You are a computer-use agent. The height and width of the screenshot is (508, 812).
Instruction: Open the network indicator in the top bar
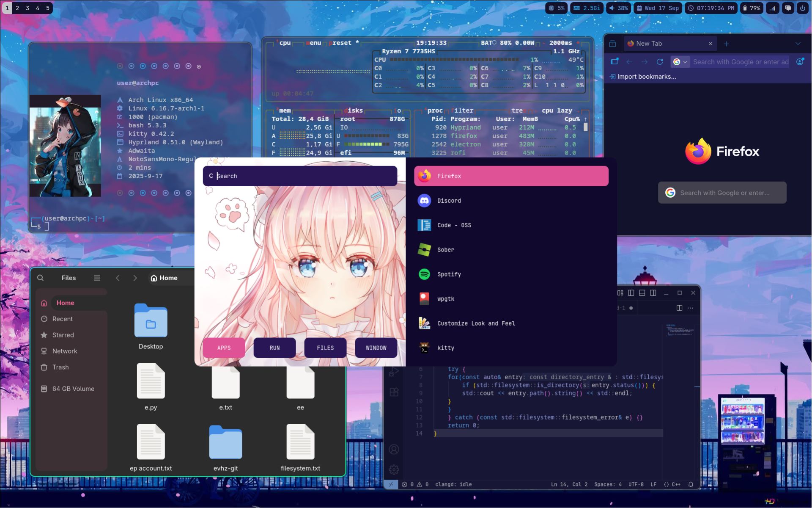(x=773, y=8)
